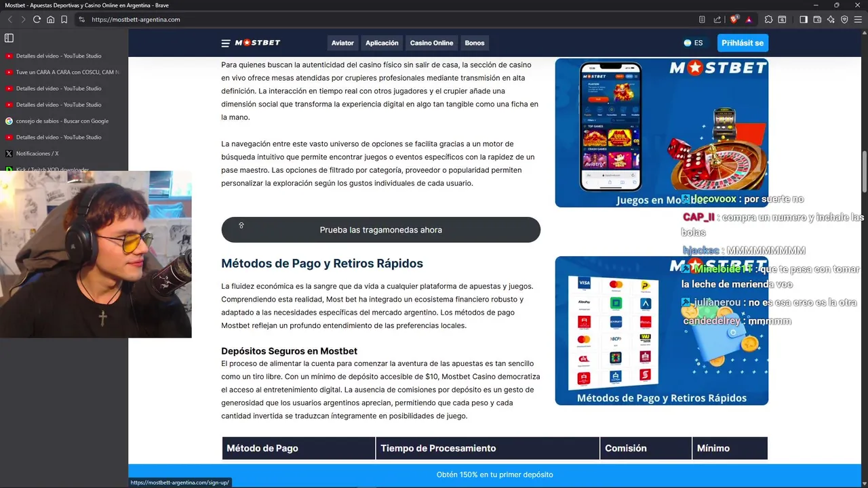Toggle the vertical tabs panel icon

tap(9, 38)
